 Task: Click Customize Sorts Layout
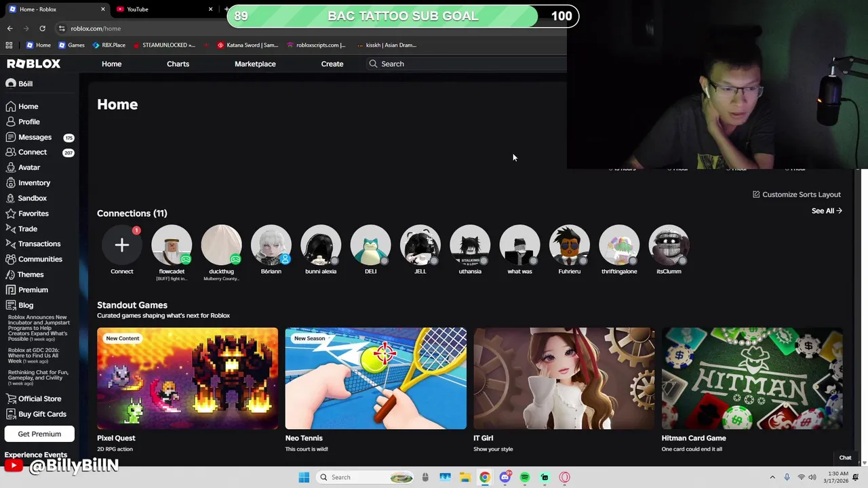[x=797, y=195]
